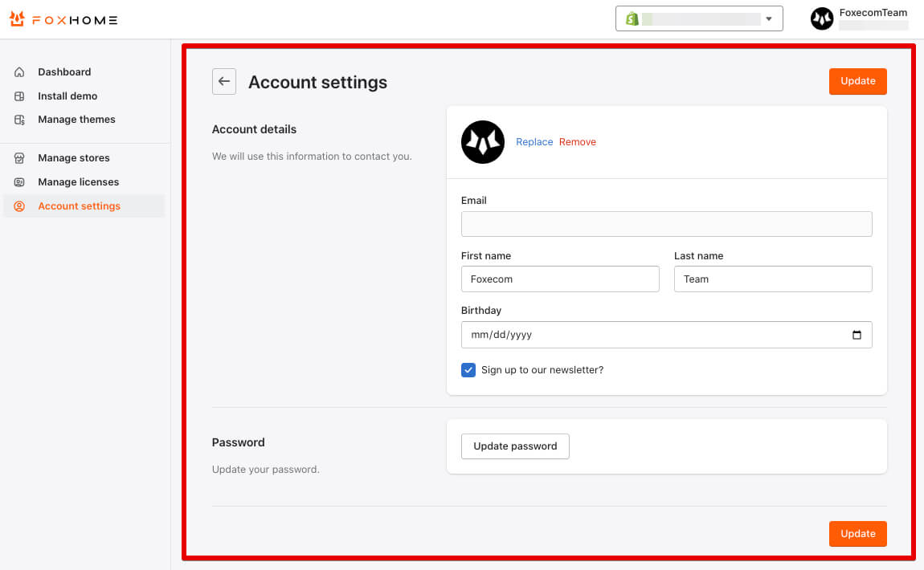Click the FoxecomTeam avatar in header
The height and width of the screenshot is (570, 924).
(821, 18)
